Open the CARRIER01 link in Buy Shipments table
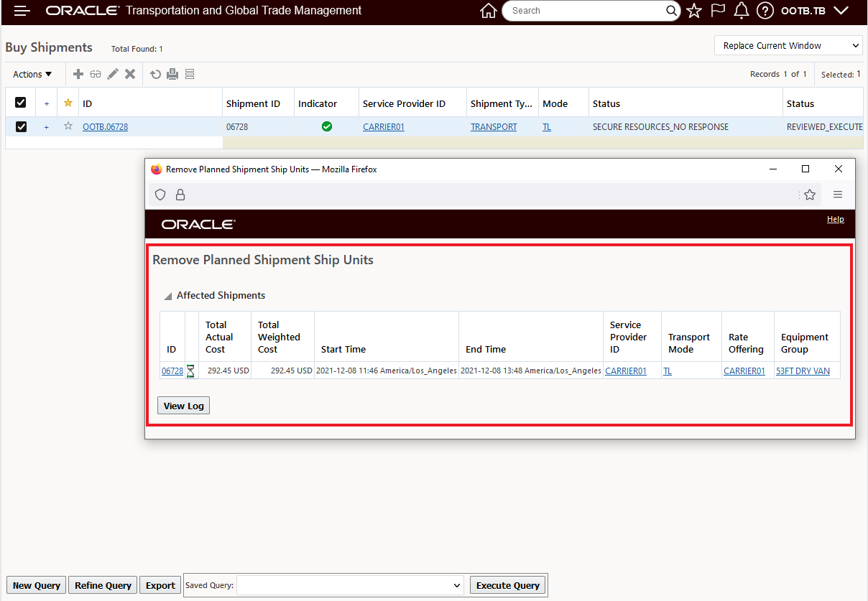 (384, 127)
